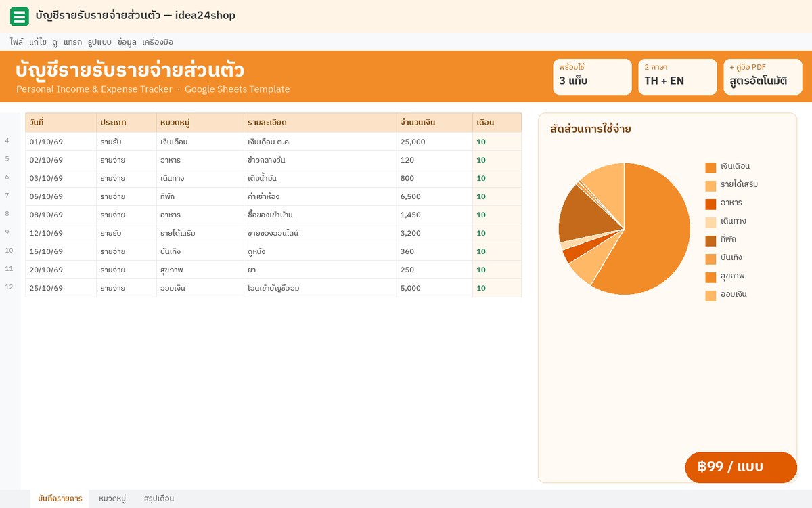Select the เดือน column header
Viewport: 812px width, 508px height.
pyautogui.click(x=497, y=123)
